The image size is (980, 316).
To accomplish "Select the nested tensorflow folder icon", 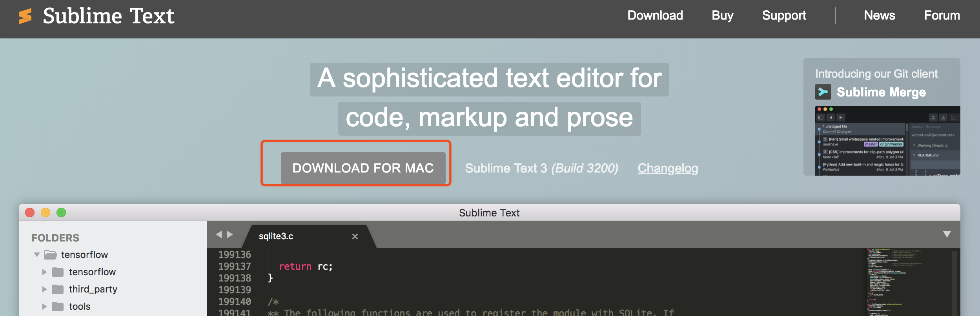I will pyautogui.click(x=58, y=272).
